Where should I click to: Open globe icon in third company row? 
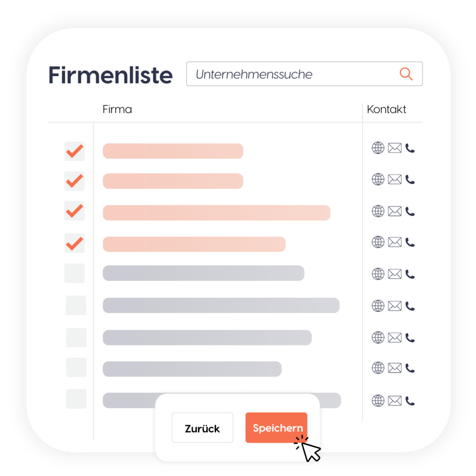coord(378,211)
